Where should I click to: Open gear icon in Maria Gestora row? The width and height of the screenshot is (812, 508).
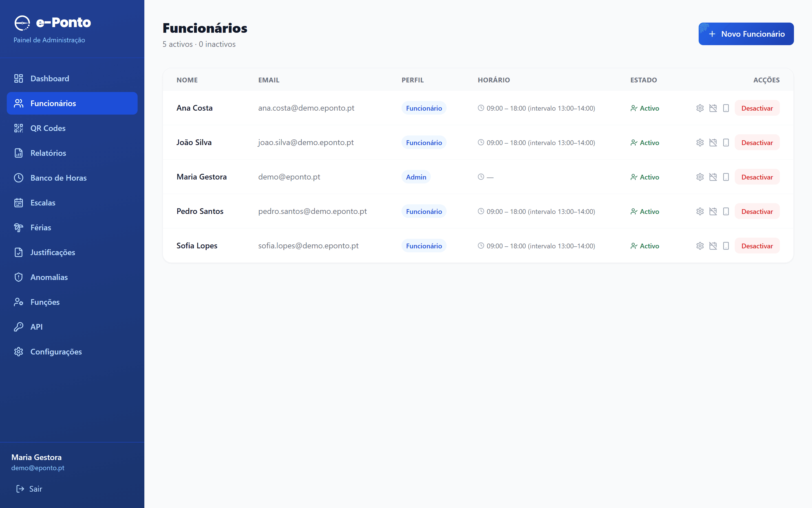(700, 177)
